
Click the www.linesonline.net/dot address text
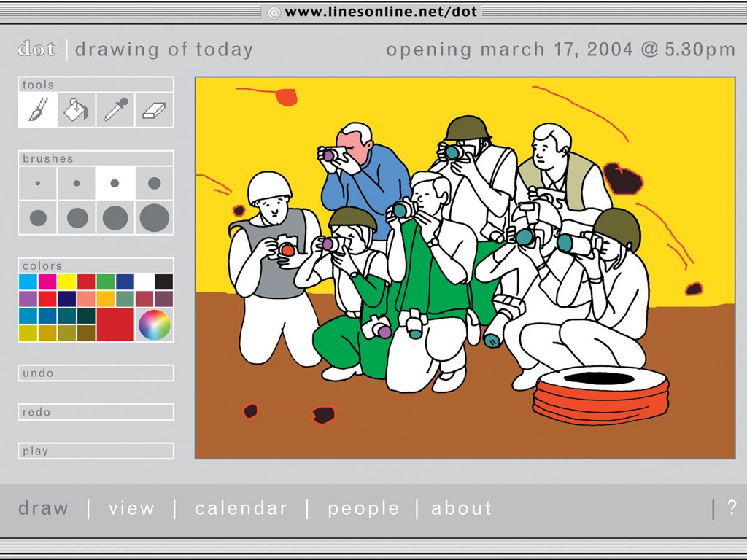(x=381, y=12)
